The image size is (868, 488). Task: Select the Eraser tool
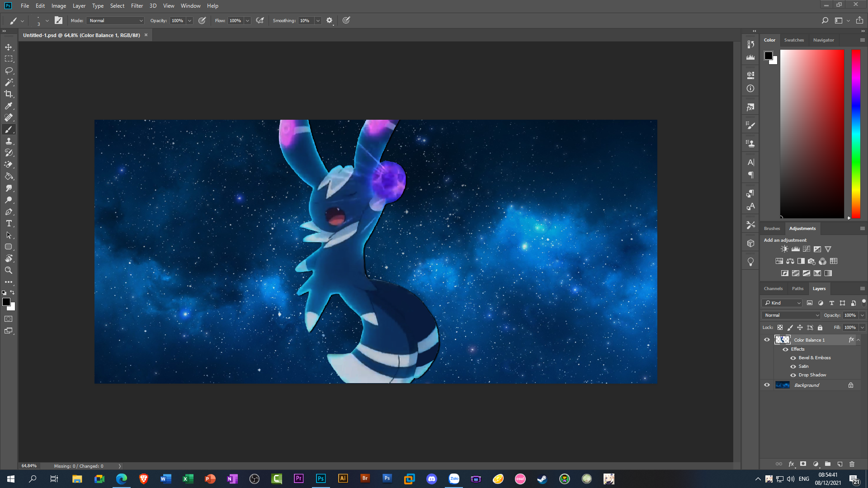coord(9,164)
